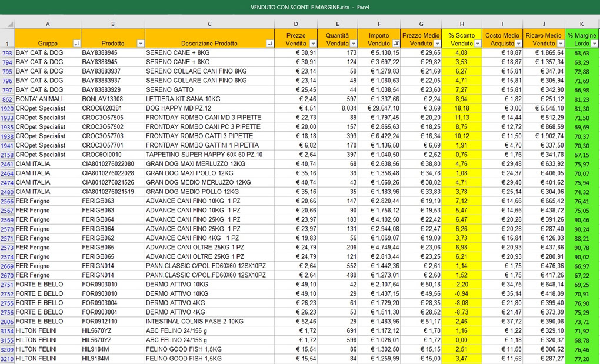Image resolution: width=600 pixels, height=364 pixels.
Task: Select the margin value 88,21
Action: 582,238
